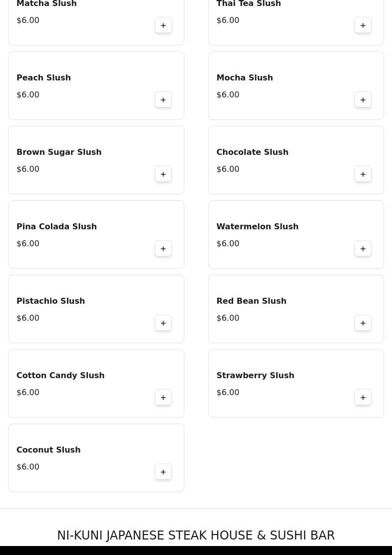Add Thai Tea Slush with plus button
Viewport: 392px width, 555px height.
tap(363, 25)
